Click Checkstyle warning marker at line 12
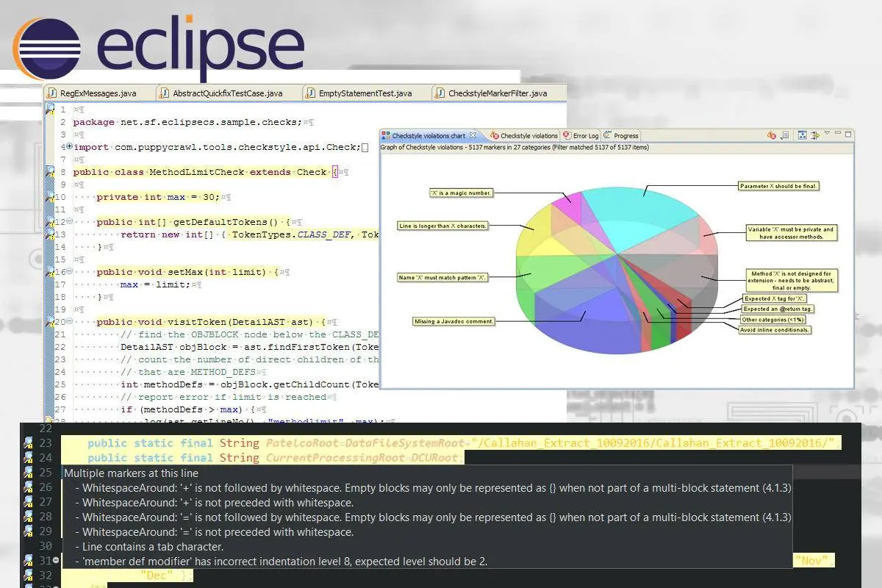 [50, 222]
